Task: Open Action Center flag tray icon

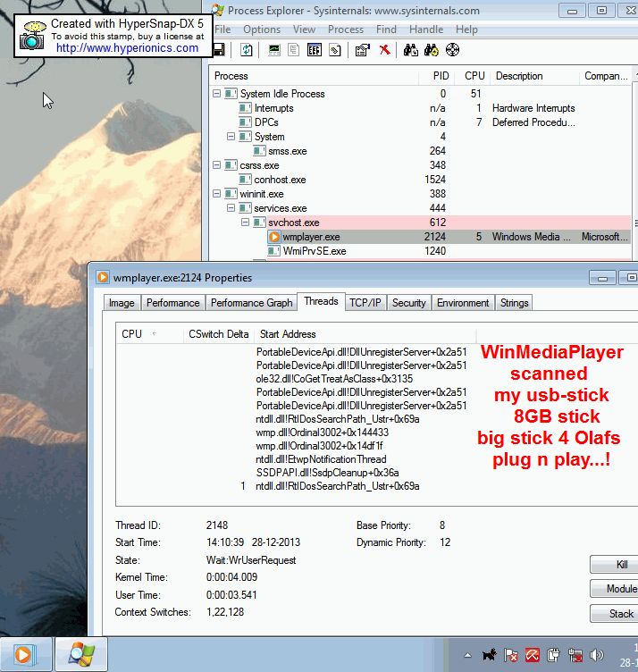Action: coord(511,655)
